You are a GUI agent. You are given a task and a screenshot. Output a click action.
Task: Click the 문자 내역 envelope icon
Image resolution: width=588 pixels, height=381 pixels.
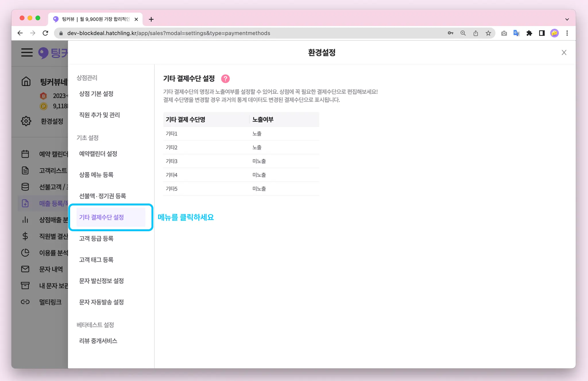coord(25,269)
